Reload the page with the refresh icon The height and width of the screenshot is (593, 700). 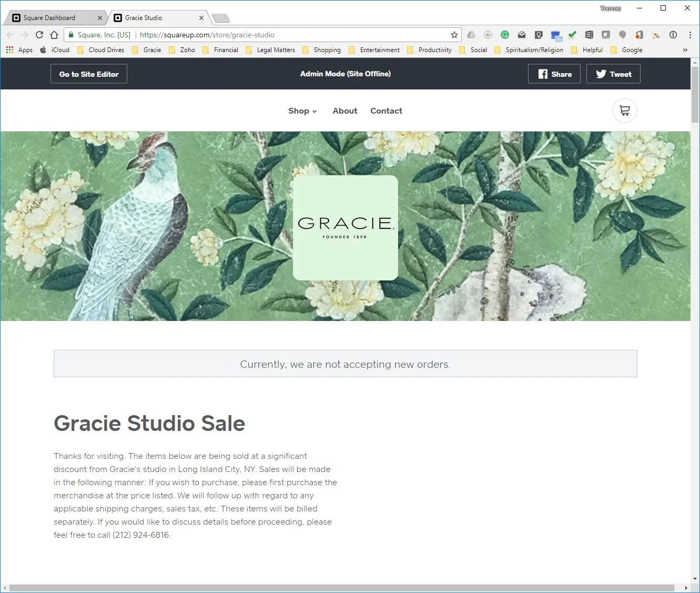tap(39, 35)
